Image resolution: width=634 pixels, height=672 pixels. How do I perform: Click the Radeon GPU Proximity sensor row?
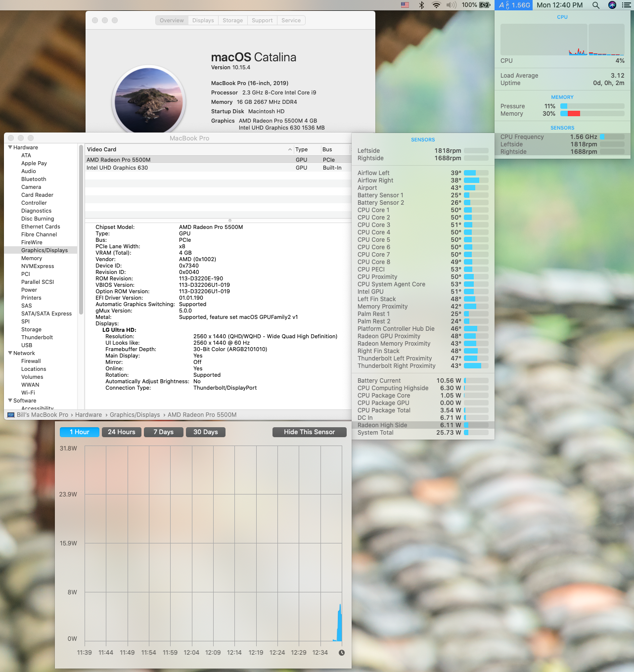423,336
